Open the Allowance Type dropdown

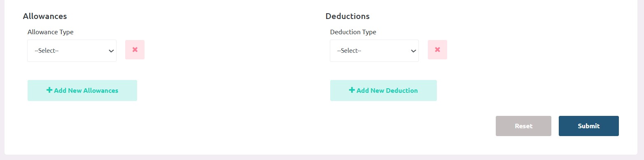(x=72, y=51)
